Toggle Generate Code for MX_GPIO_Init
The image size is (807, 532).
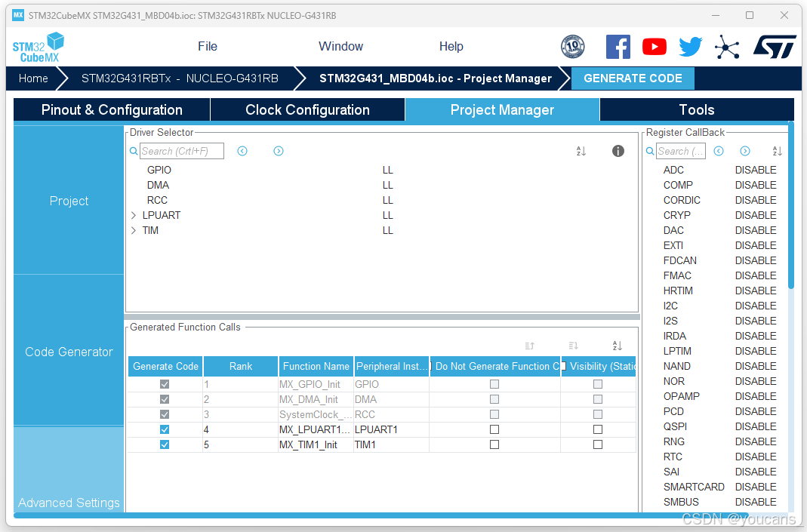coord(165,384)
